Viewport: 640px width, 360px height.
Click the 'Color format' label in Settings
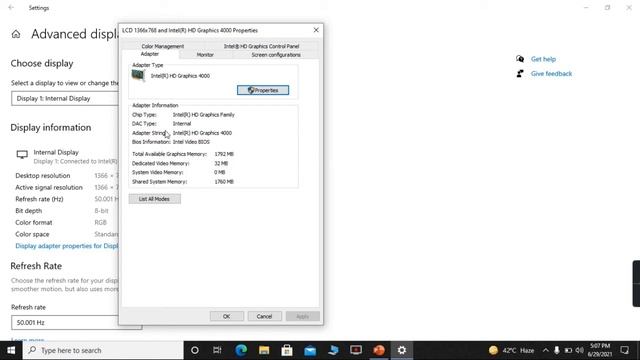tap(34, 222)
